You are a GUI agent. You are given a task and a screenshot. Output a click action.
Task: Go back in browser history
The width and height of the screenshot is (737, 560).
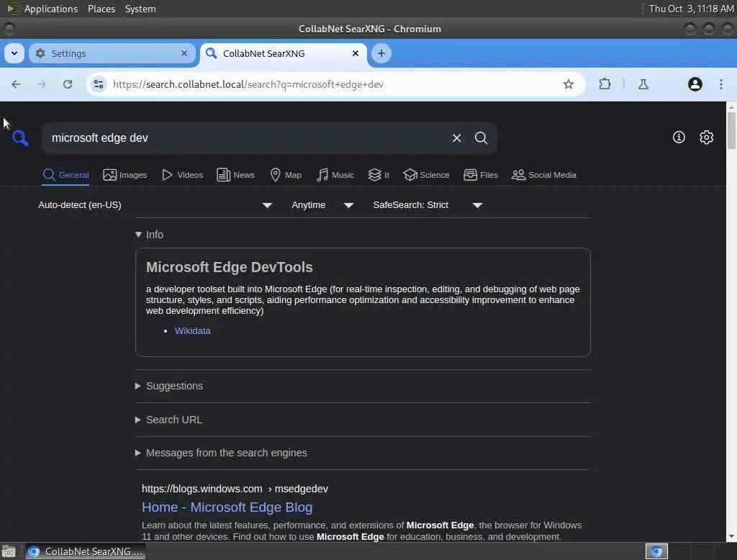16,84
